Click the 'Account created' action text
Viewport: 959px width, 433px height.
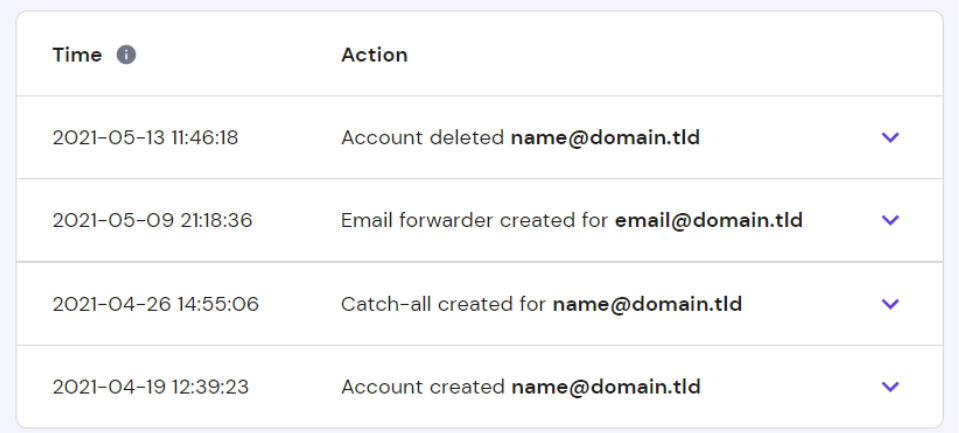coord(422,387)
